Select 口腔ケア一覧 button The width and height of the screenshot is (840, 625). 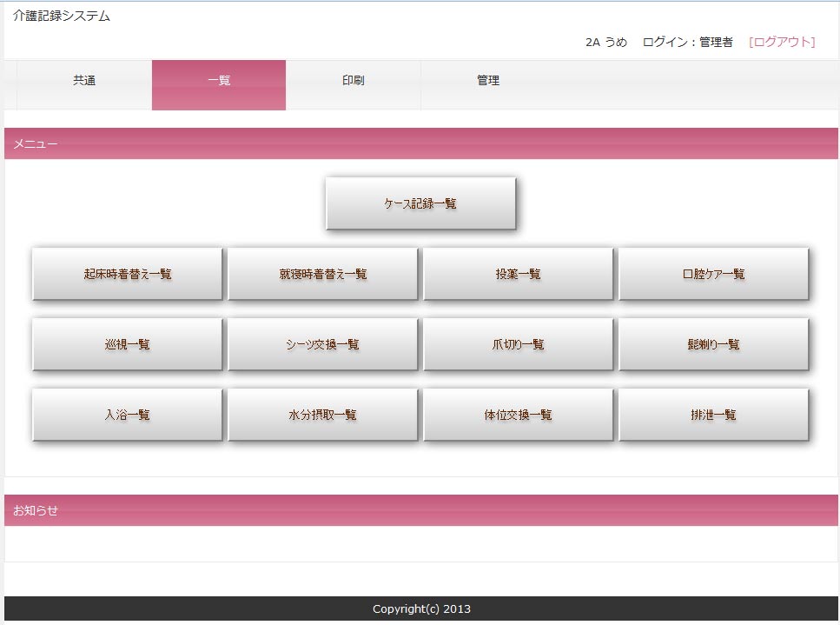click(714, 274)
